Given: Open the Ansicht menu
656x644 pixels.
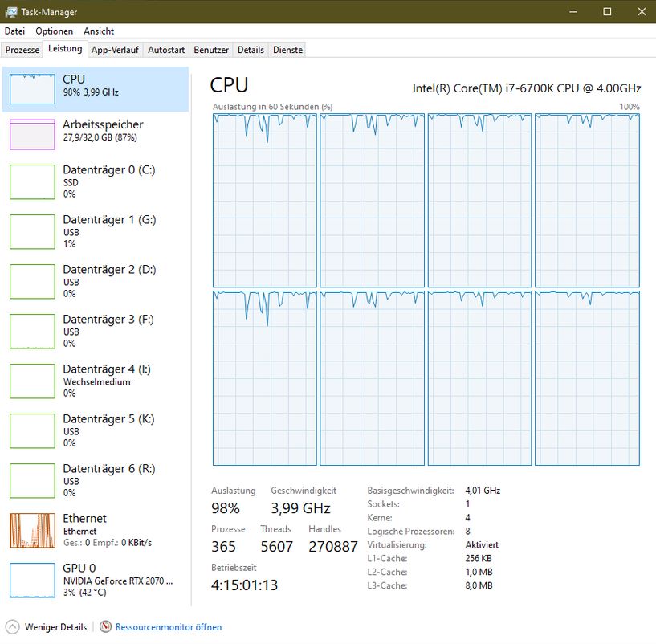Looking at the screenshot, I should point(99,31).
